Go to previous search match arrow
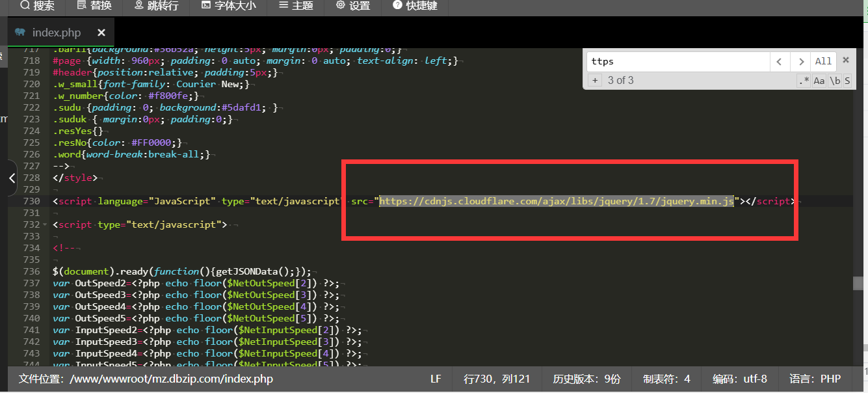 tap(779, 61)
